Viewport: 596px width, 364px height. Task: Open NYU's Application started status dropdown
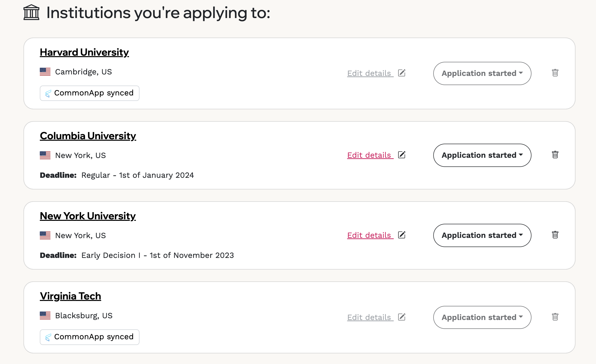coord(482,235)
